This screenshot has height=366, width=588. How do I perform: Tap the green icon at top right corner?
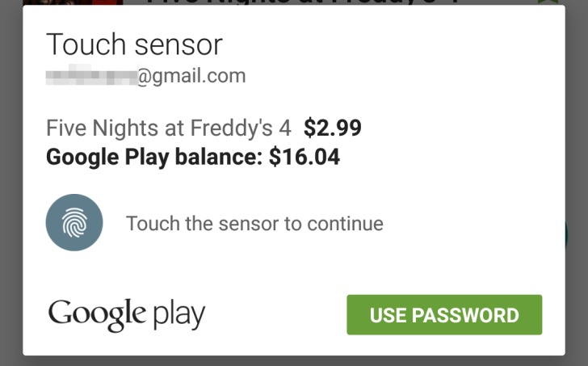coord(548,2)
